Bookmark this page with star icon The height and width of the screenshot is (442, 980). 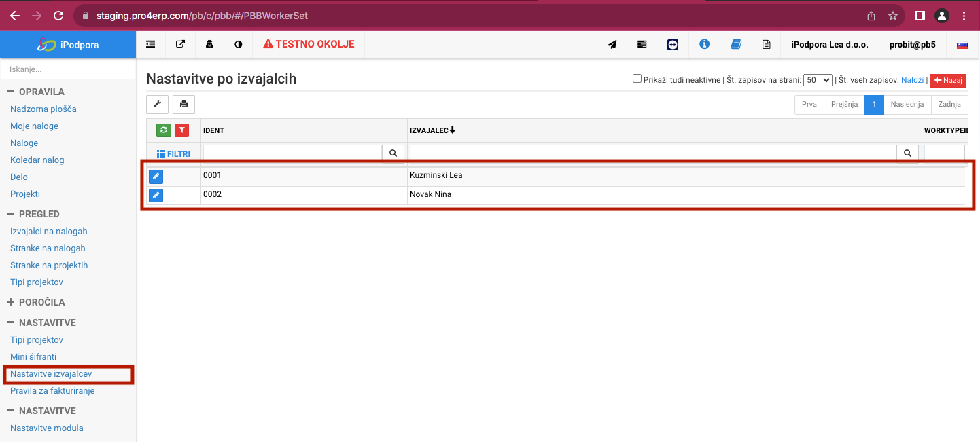click(x=893, y=16)
